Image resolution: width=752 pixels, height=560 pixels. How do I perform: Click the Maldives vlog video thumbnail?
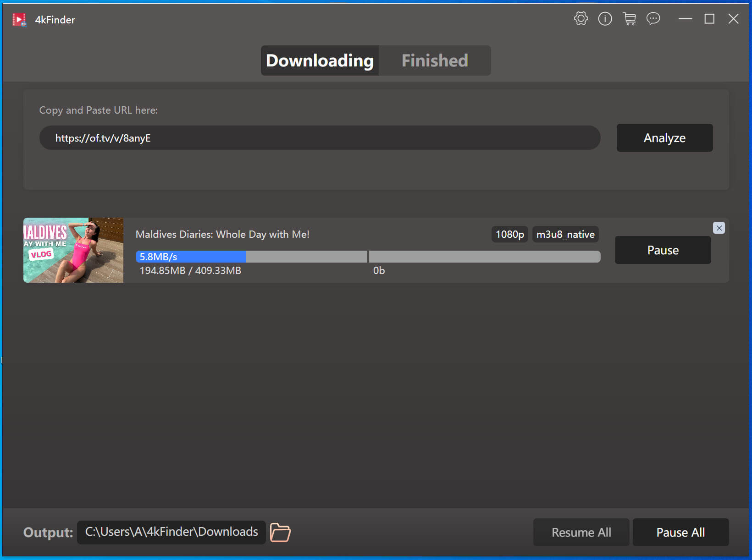[73, 250]
